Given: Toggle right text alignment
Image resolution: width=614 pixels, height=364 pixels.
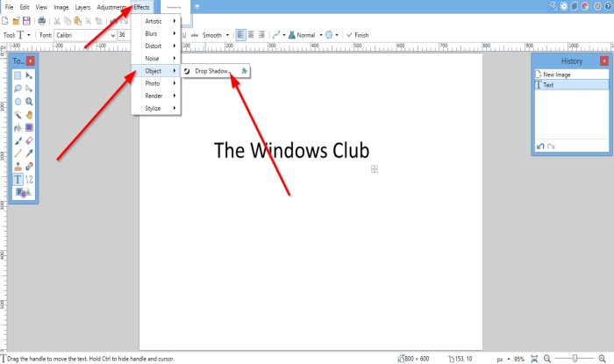Looking at the screenshot, I should (x=261, y=35).
